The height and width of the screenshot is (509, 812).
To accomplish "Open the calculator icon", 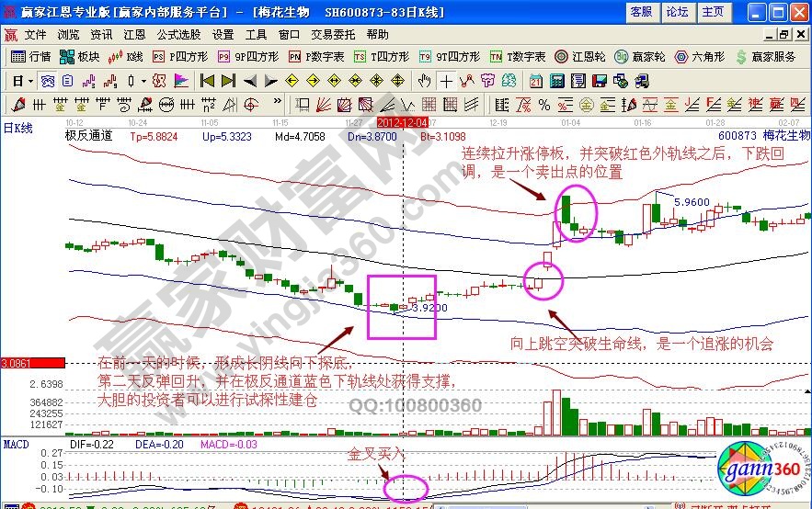I will click(x=557, y=81).
